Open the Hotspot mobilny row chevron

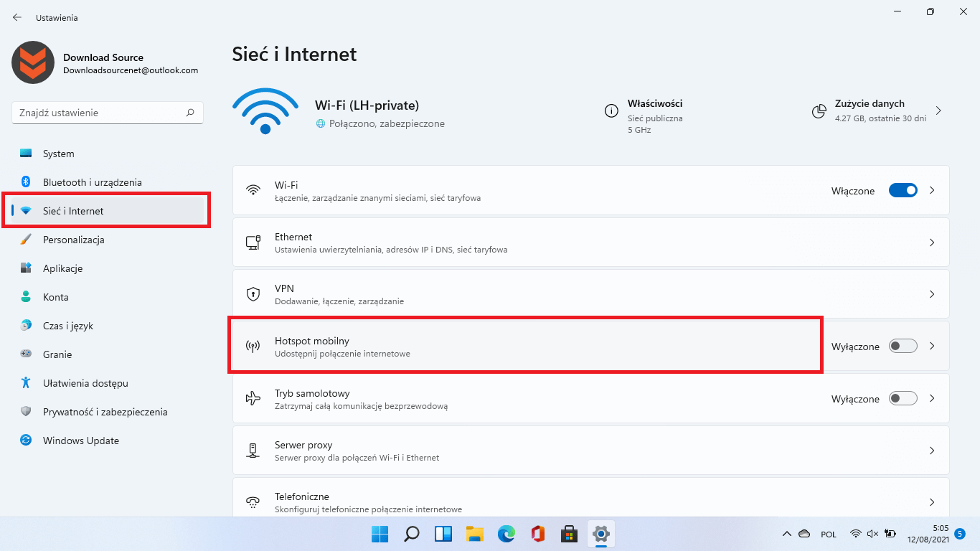[x=932, y=347]
